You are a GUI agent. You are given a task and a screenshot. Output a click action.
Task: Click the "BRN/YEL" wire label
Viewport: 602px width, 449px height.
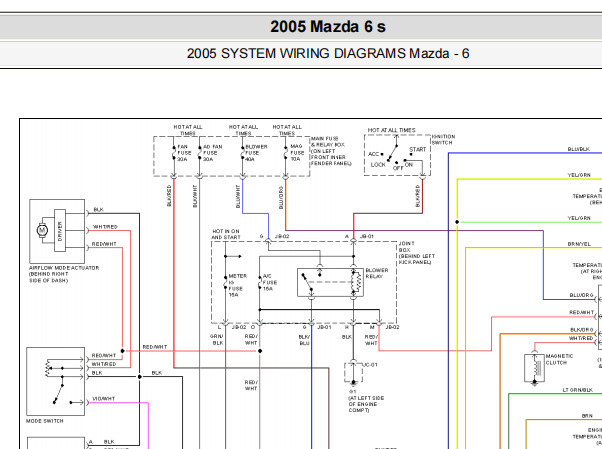[579, 244]
